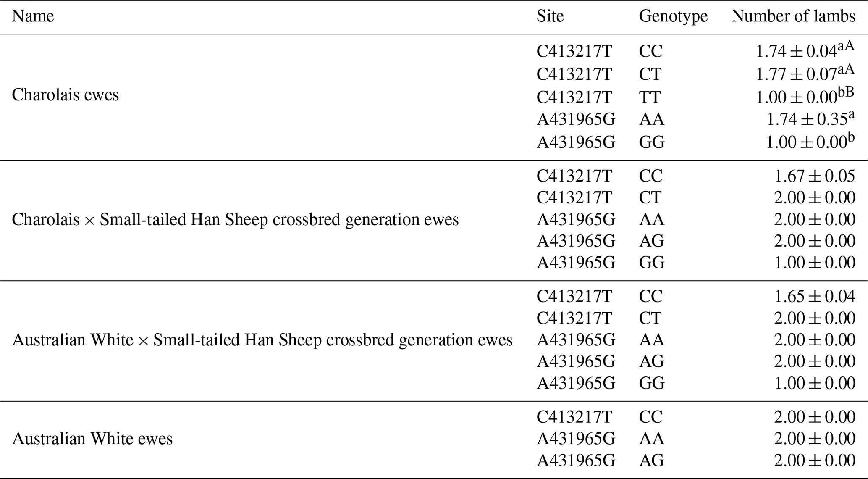Click the 1.67 ± 0.05 lambs value
This screenshot has width=868, height=479.
(814, 176)
